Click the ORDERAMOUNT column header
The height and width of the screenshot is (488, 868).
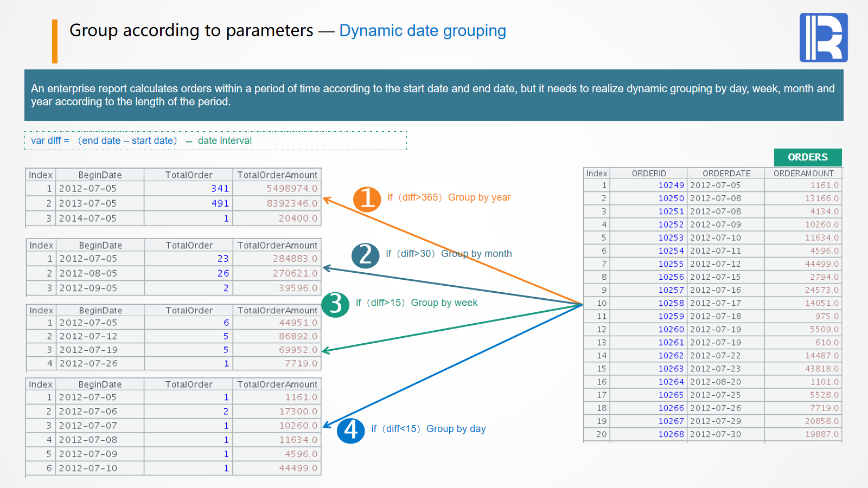click(803, 174)
